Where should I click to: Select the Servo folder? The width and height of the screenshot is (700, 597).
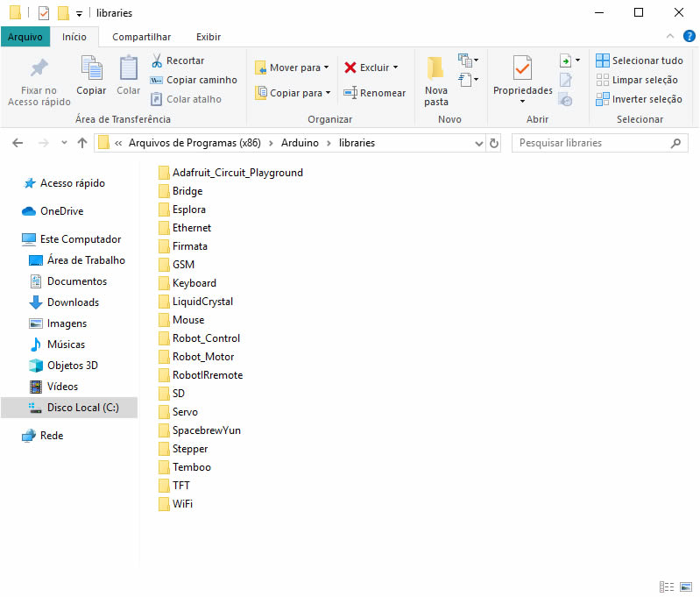coord(178,411)
